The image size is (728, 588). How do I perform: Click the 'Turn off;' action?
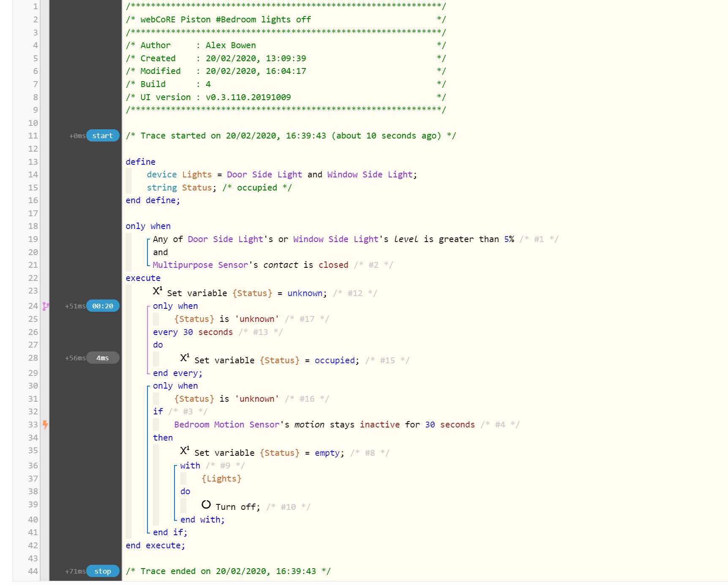pos(238,507)
